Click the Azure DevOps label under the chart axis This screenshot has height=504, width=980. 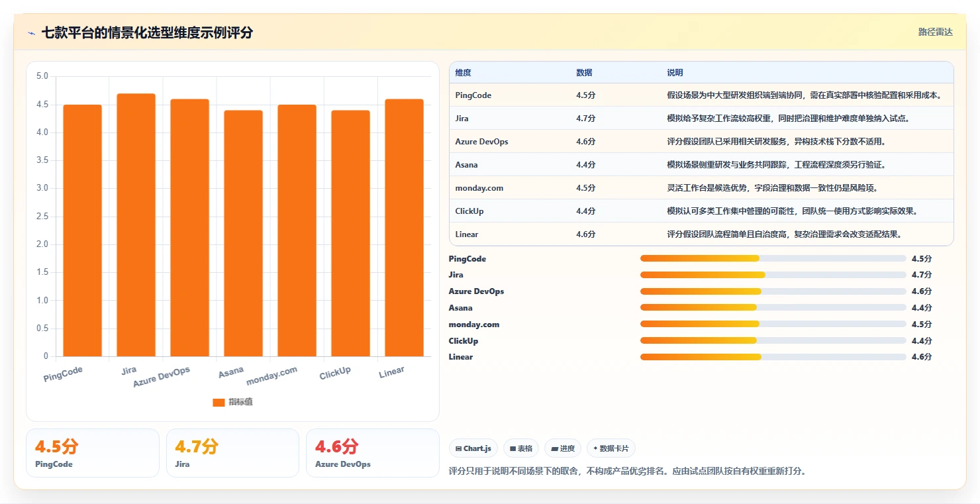pos(162,377)
